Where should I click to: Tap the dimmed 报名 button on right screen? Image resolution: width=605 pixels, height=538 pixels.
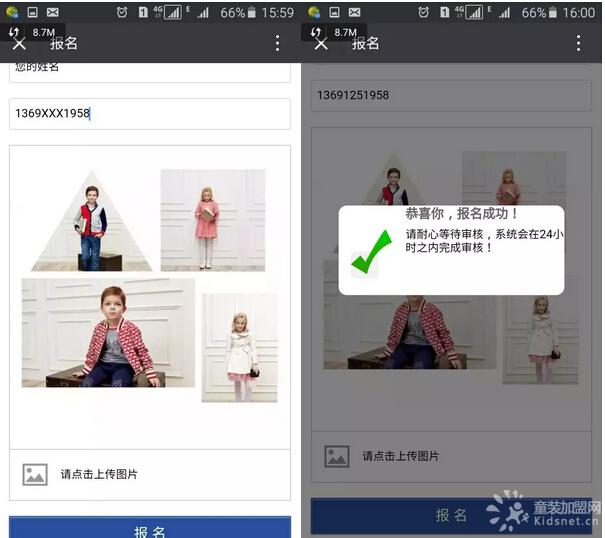[451, 515]
